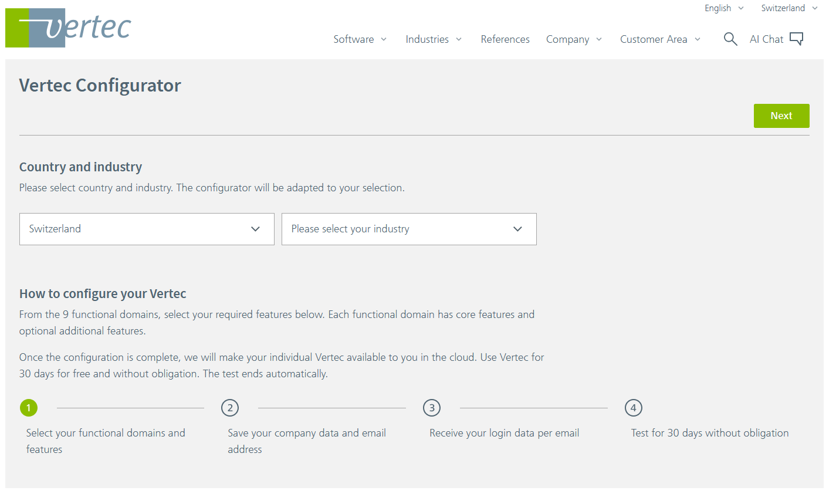Click 'Please select country and industry' instruction text
Image resolution: width=836 pixels, height=504 pixels.
212,188
